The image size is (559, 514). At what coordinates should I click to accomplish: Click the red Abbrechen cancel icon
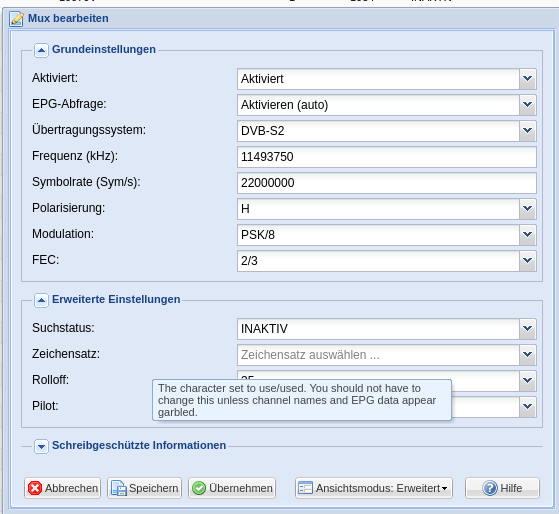[35, 488]
